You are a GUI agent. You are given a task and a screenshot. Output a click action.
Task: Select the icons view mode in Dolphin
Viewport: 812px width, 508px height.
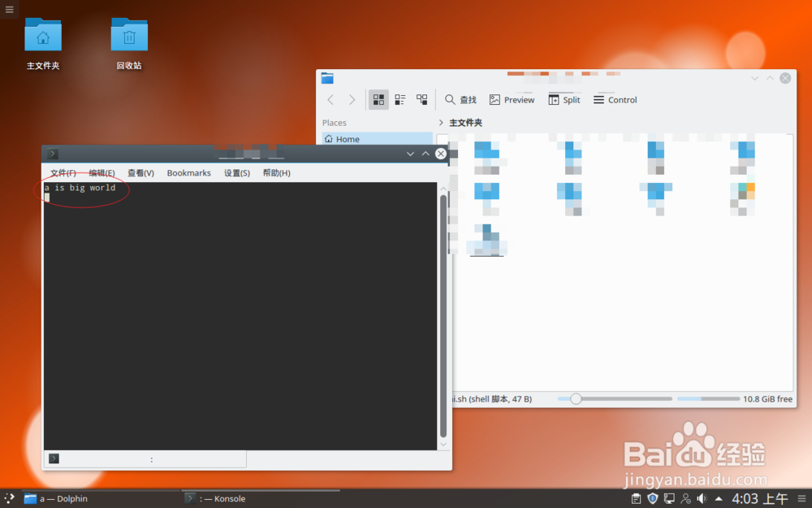pyautogui.click(x=378, y=99)
